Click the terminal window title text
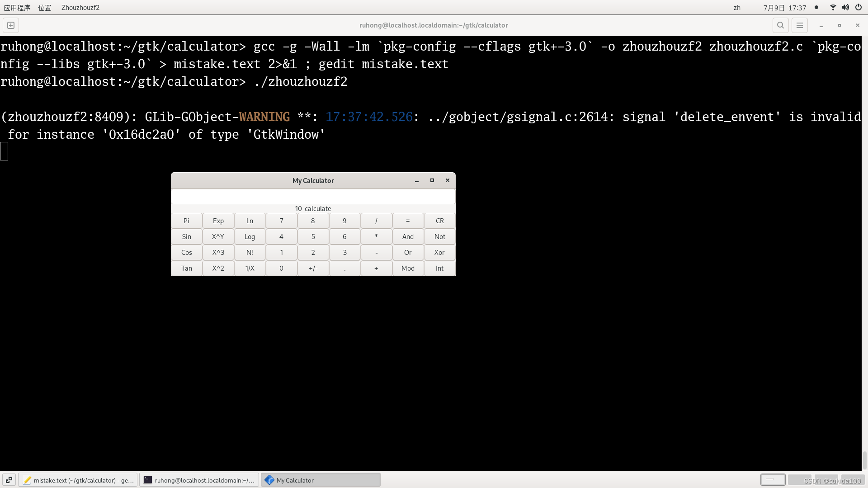The image size is (868, 488). [x=434, y=25]
